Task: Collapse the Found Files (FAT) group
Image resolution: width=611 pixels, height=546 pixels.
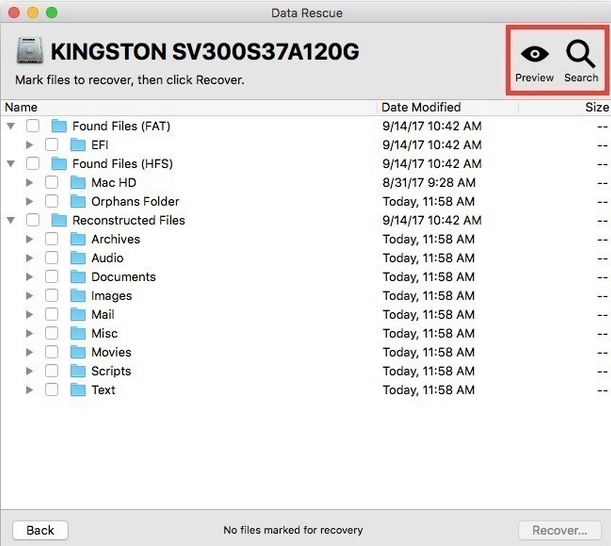Action: pyautogui.click(x=11, y=126)
